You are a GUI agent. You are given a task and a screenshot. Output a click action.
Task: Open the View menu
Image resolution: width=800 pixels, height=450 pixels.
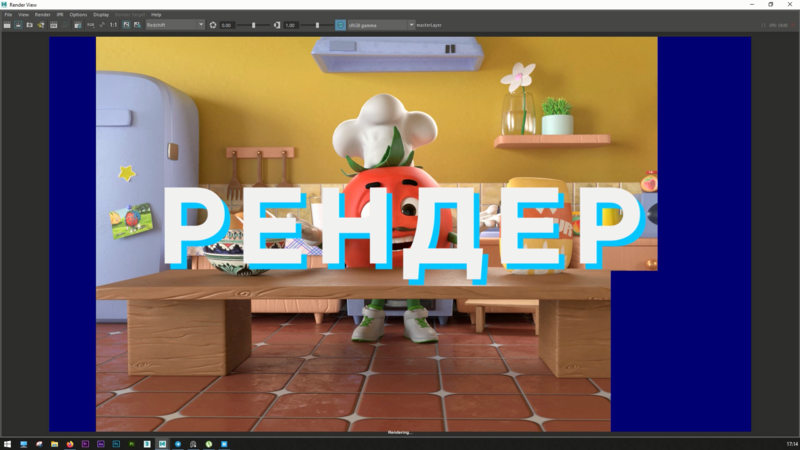[x=23, y=15]
